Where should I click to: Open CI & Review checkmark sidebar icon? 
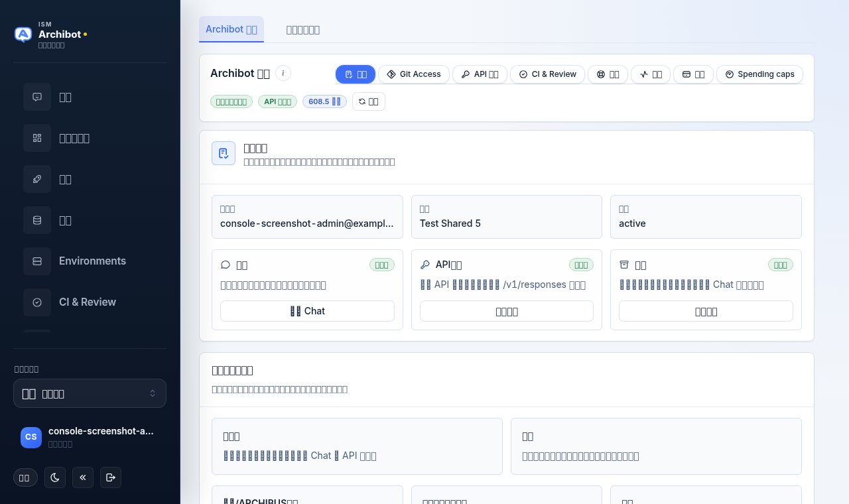coord(37,302)
